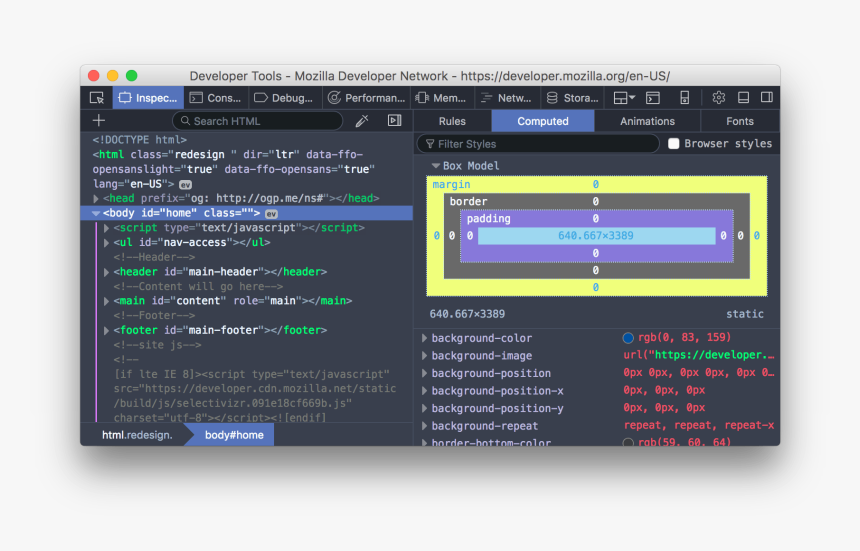Enable Responsive Design Mode icon
This screenshot has height=551, width=860.
tap(684, 98)
